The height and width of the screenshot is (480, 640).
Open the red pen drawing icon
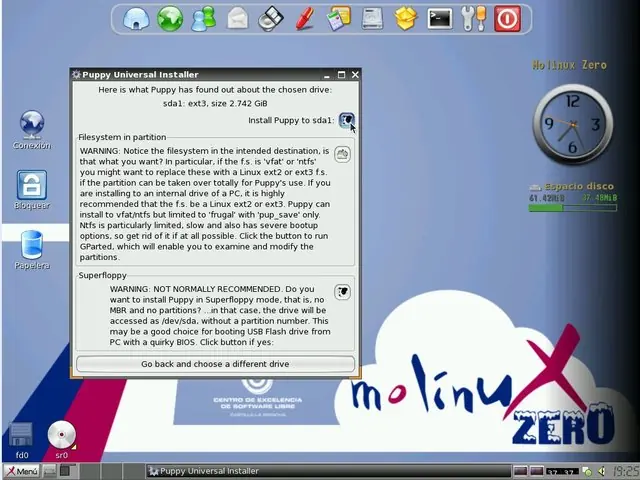pyautogui.click(x=304, y=19)
